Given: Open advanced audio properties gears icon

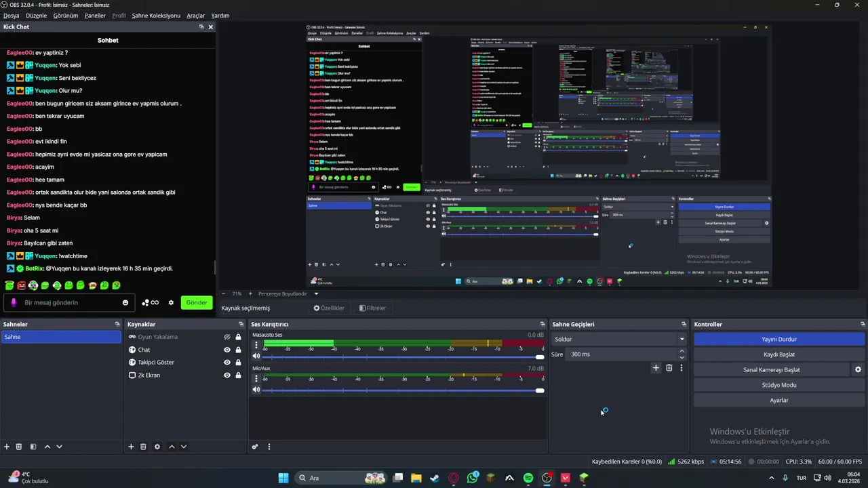Looking at the screenshot, I should 255,447.
